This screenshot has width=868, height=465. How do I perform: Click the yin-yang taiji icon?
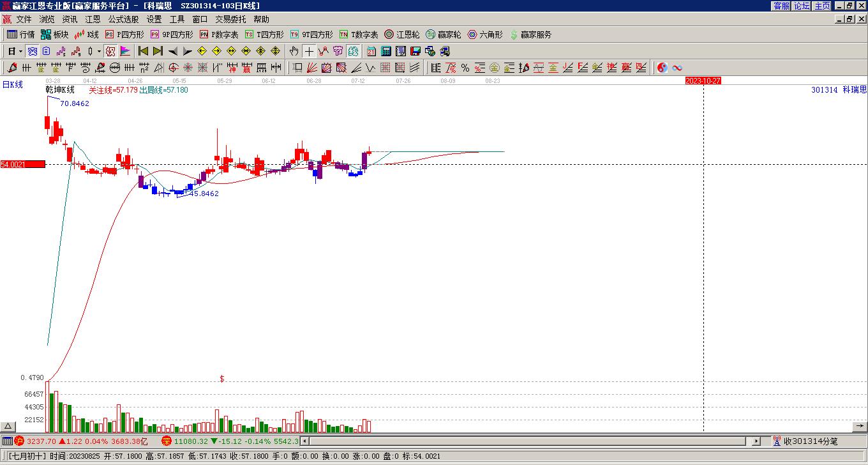662,68
